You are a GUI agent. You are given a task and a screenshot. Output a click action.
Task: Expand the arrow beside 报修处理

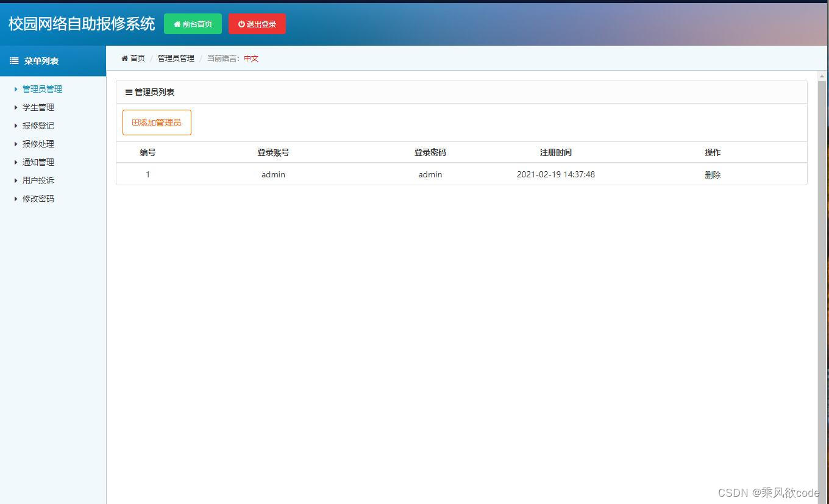click(16, 144)
